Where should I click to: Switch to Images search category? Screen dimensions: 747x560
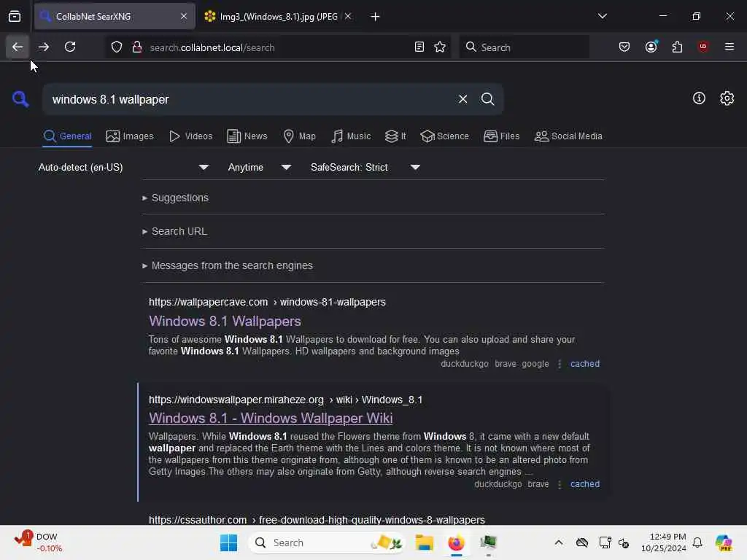(x=130, y=136)
